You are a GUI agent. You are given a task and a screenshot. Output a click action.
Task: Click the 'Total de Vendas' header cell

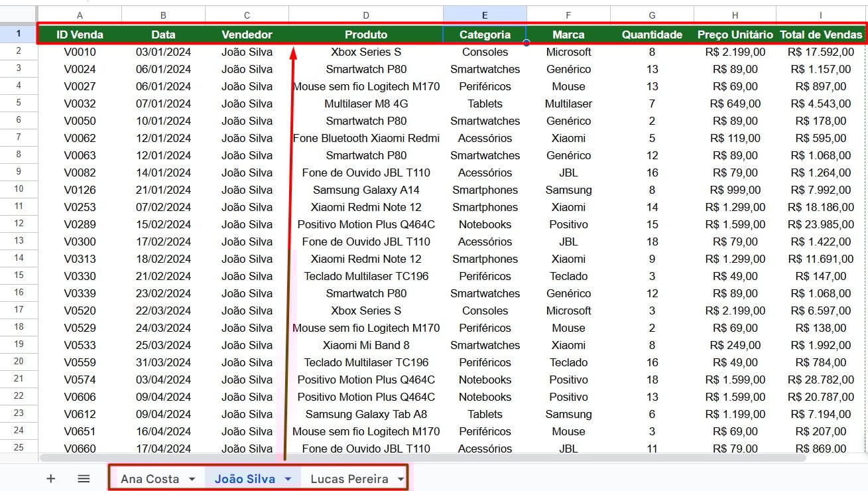point(821,35)
